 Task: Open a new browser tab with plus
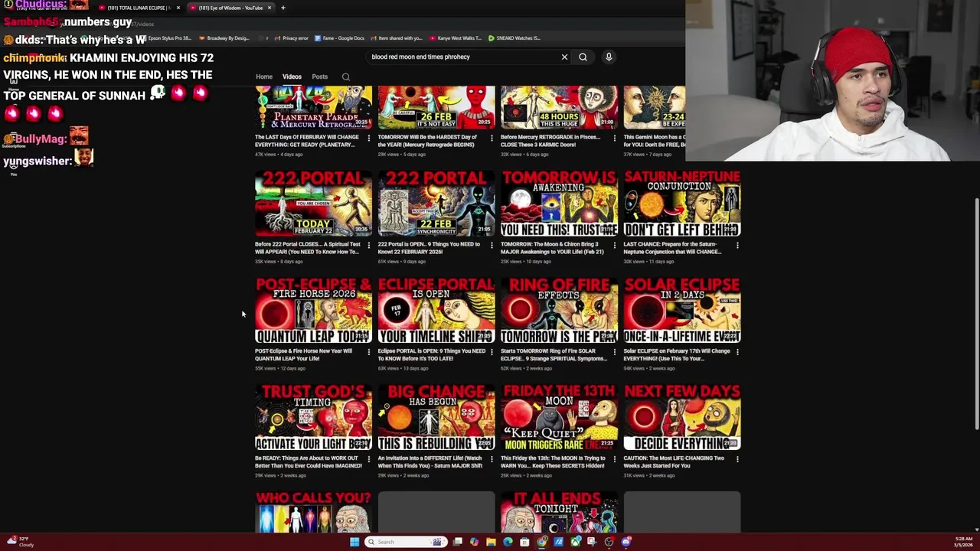tap(283, 8)
